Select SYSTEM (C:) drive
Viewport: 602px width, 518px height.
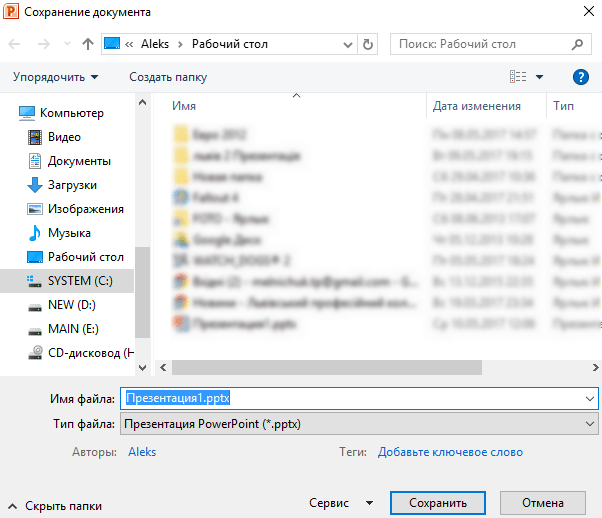click(x=67, y=281)
